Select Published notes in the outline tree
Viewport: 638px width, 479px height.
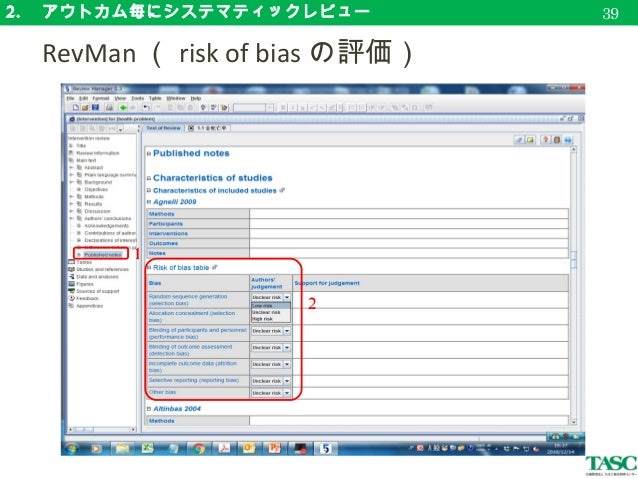[x=103, y=255]
